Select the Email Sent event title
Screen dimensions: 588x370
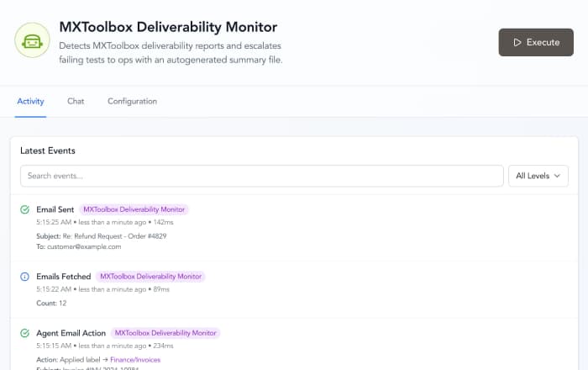[55, 209]
